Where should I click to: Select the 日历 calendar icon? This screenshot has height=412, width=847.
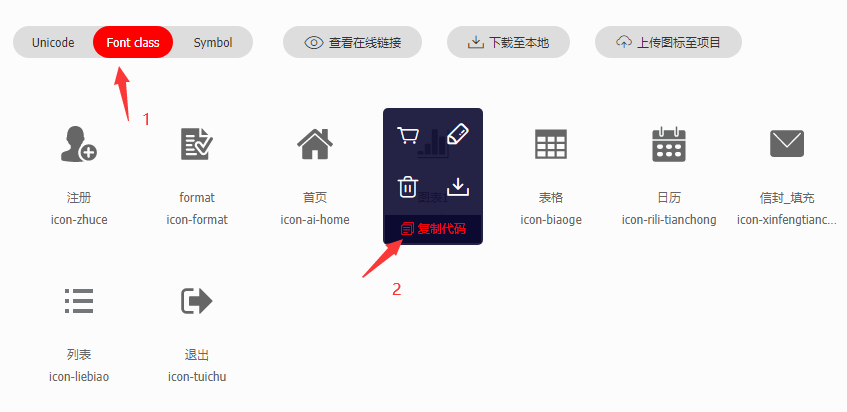tap(669, 144)
